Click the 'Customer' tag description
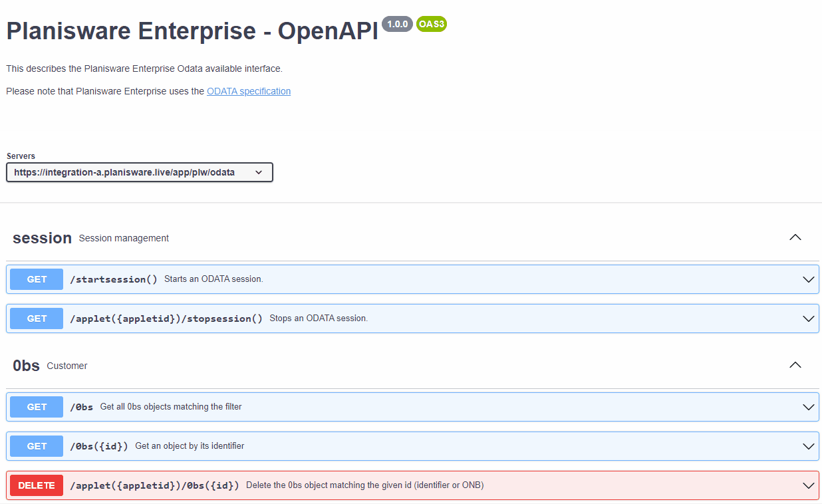 tap(67, 366)
